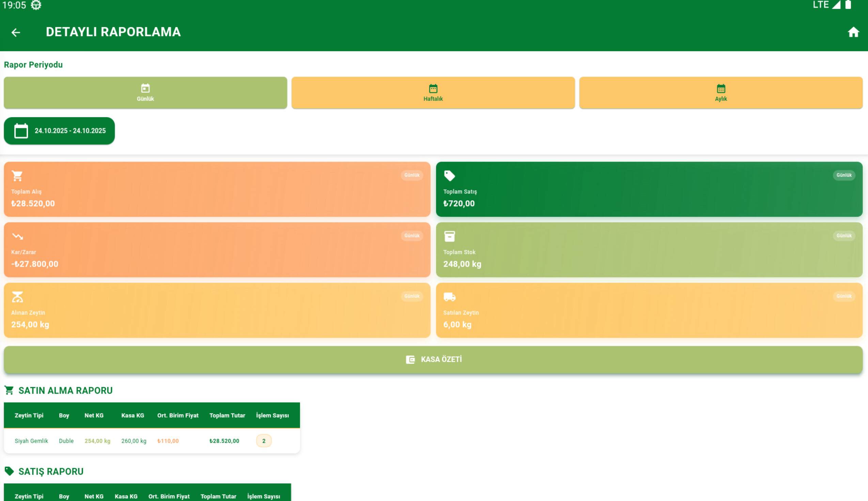This screenshot has width=868, height=501.
Task: Click price tag icon in Toplam Satış card
Action: coord(449,176)
